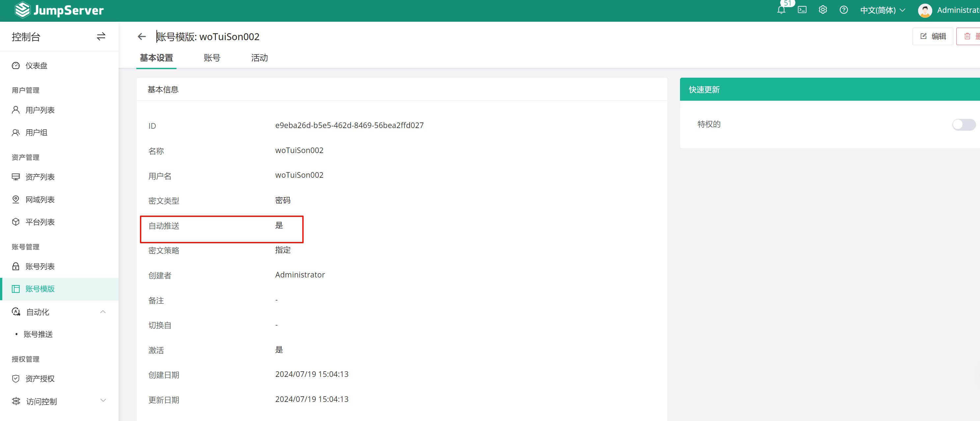Open system settings gear icon
This screenshot has width=980, height=421.
click(x=823, y=10)
